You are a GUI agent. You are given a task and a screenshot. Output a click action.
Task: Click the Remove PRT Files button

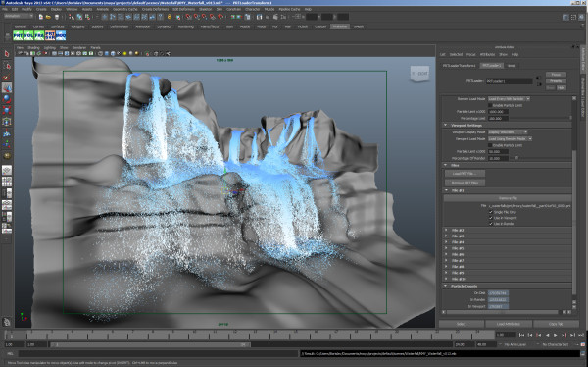click(465, 183)
